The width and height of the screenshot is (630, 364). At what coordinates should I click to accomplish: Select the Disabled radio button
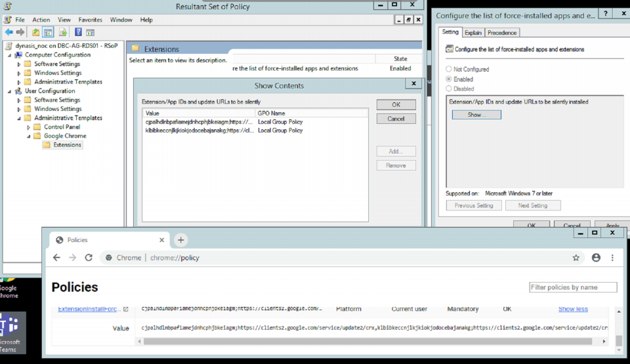click(x=449, y=89)
